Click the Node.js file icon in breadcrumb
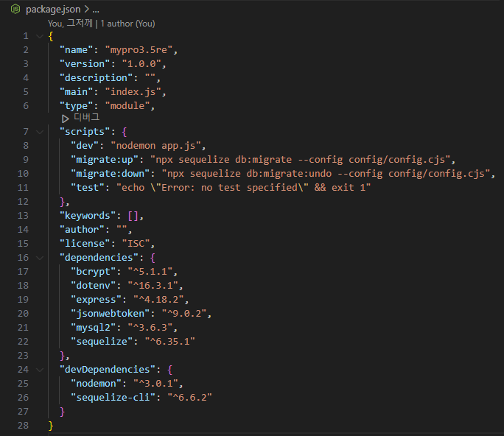Screen dimensions: 504x436 [x=15, y=10]
